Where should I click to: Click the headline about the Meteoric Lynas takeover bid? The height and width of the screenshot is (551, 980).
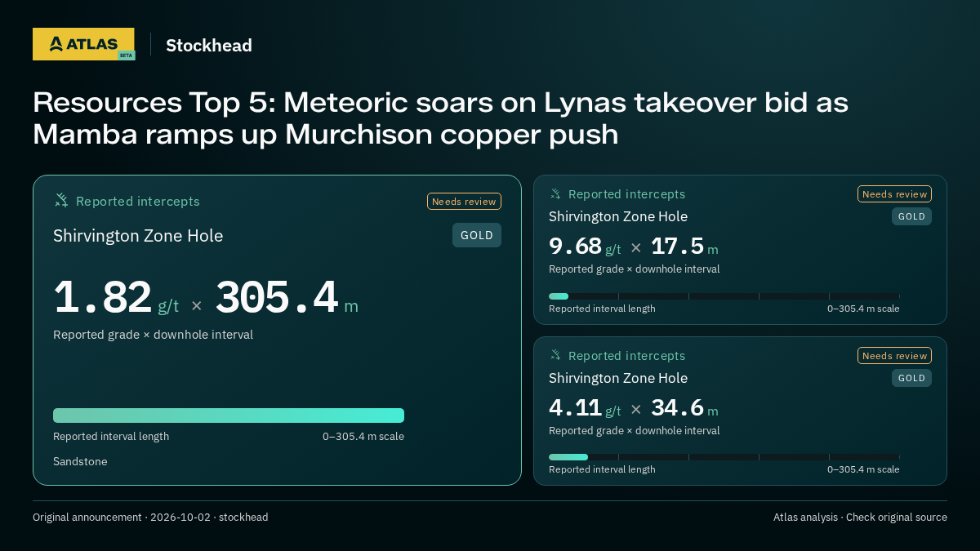pyautogui.click(x=440, y=118)
